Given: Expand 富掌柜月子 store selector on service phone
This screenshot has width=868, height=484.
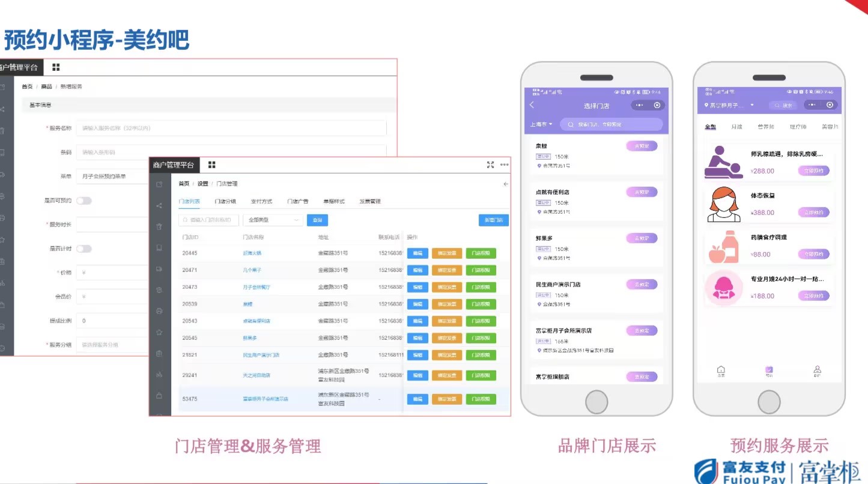Looking at the screenshot, I should pyautogui.click(x=729, y=105).
